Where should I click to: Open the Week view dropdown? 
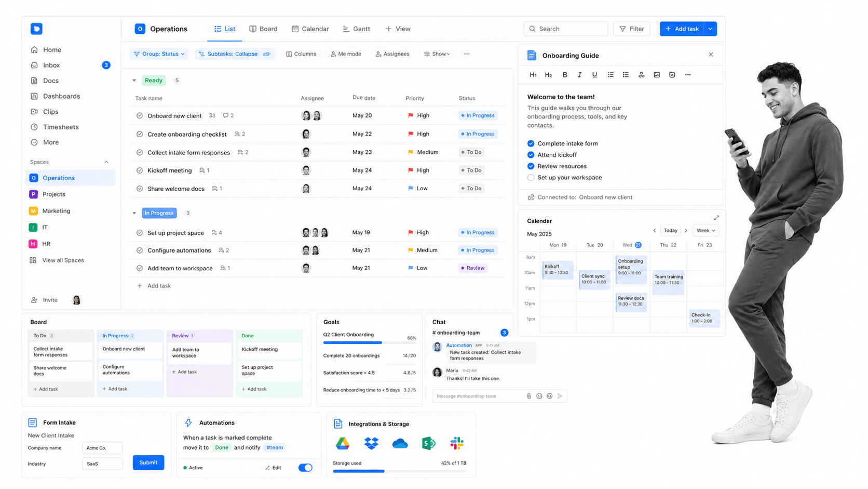pyautogui.click(x=706, y=231)
